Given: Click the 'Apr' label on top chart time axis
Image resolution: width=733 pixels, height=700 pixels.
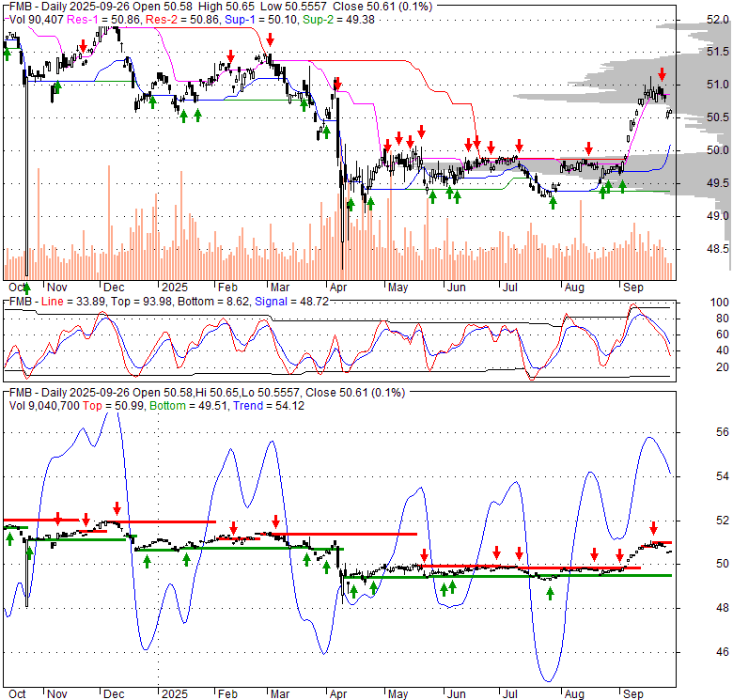Looking at the screenshot, I should (338, 288).
